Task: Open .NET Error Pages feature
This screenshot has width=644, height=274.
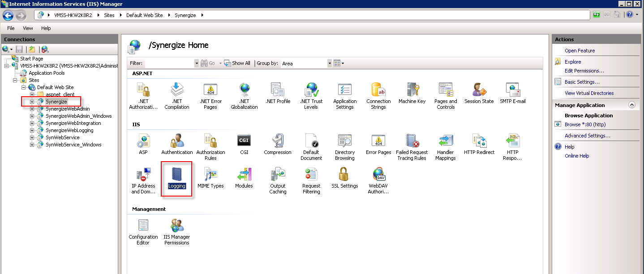Action: [210, 95]
